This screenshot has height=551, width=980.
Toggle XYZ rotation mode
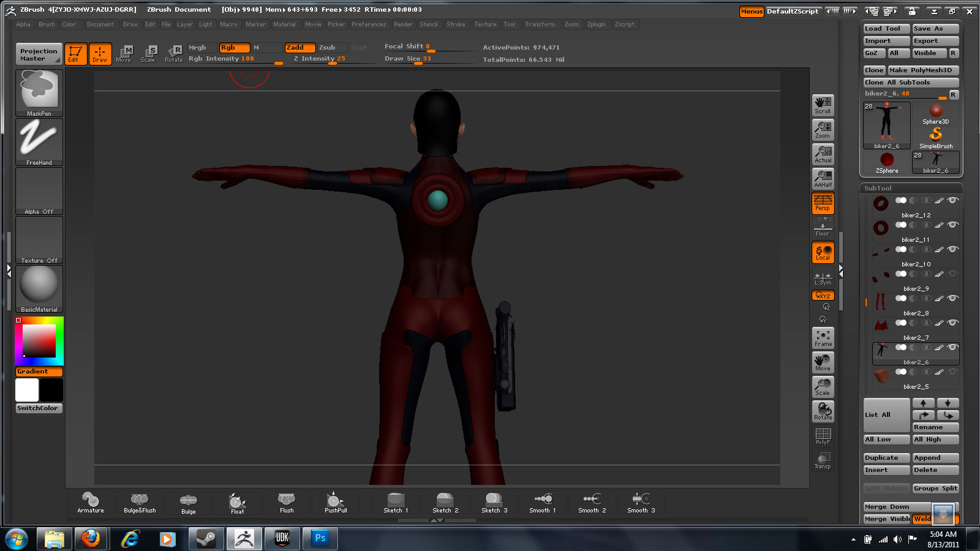823,296
